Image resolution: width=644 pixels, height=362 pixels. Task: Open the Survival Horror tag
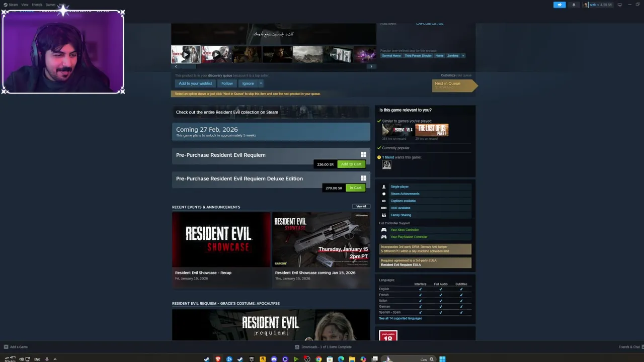(x=391, y=55)
